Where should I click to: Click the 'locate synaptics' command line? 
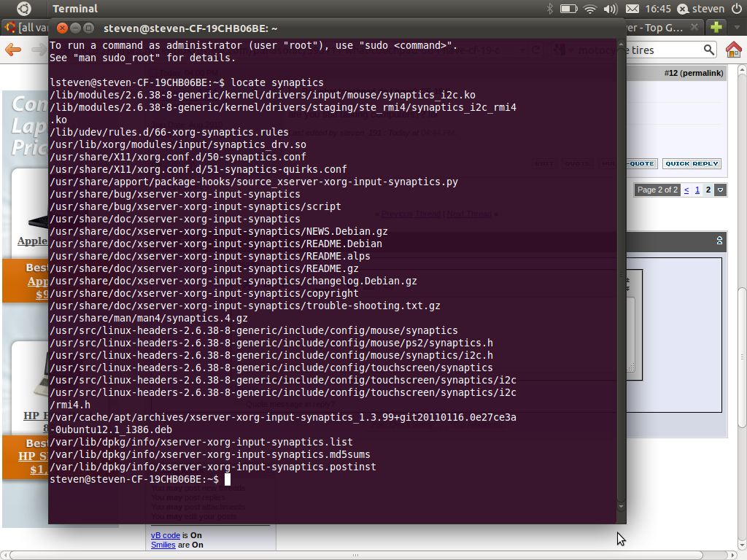tap(187, 82)
